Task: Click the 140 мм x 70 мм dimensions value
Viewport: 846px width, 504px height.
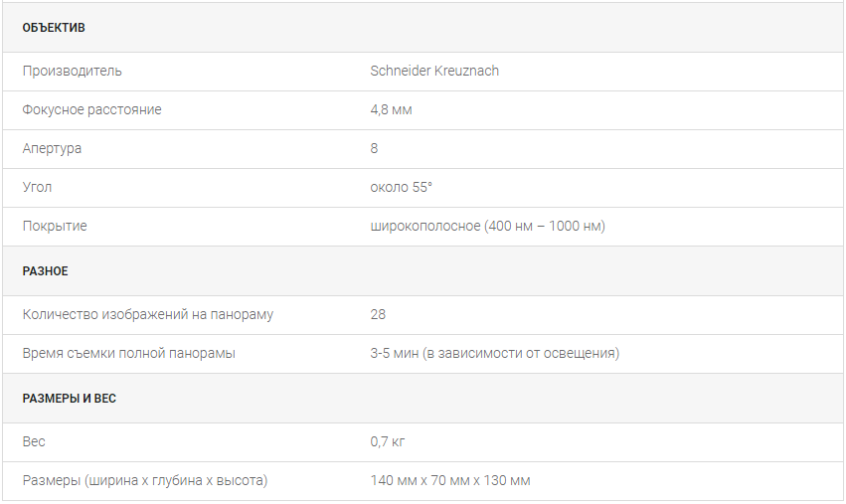Action: [x=450, y=481]
